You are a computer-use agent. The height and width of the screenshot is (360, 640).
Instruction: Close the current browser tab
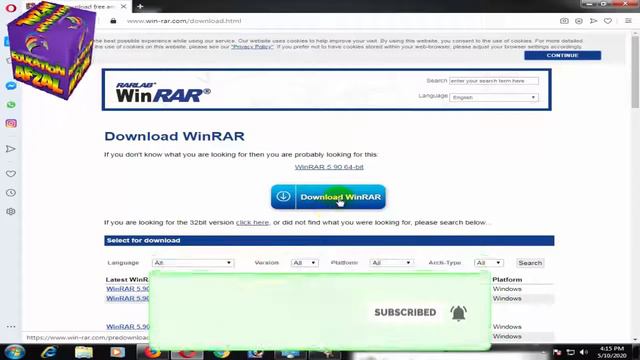coord(123,7)
